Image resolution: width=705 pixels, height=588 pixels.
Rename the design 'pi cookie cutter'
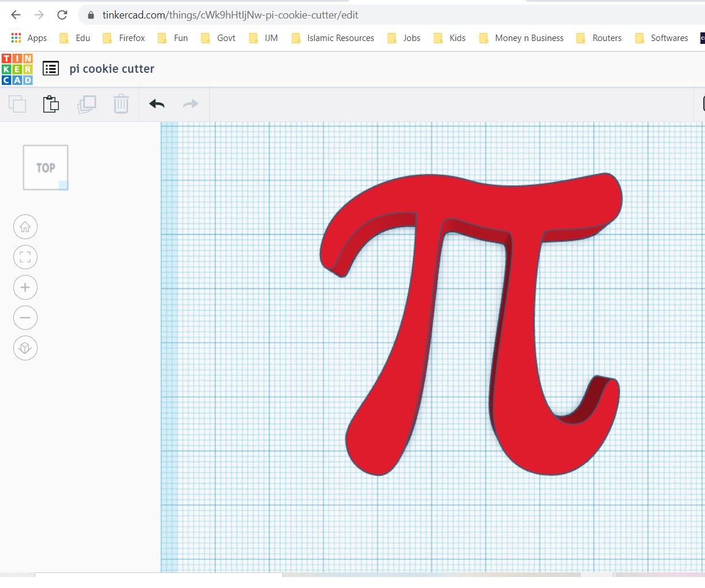point(111,68)
